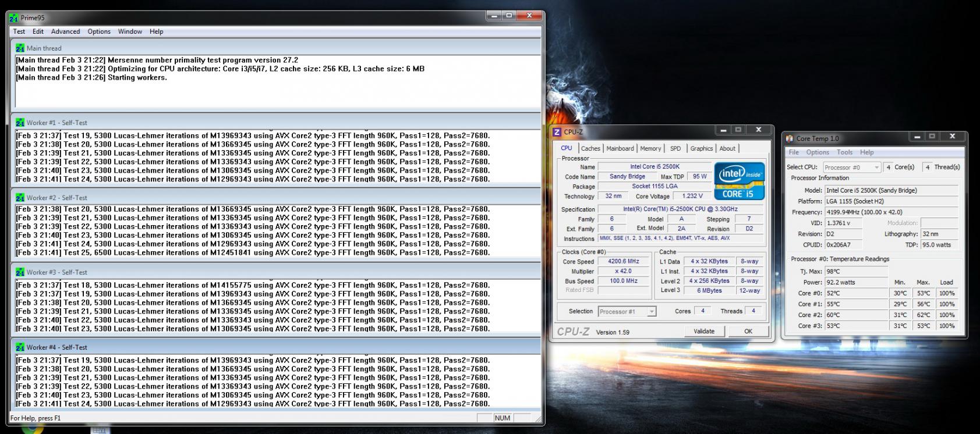Switch to the SPD tab in CPU-Z
The height and width of the screenshot is (434, 980).
pos(675,148)
